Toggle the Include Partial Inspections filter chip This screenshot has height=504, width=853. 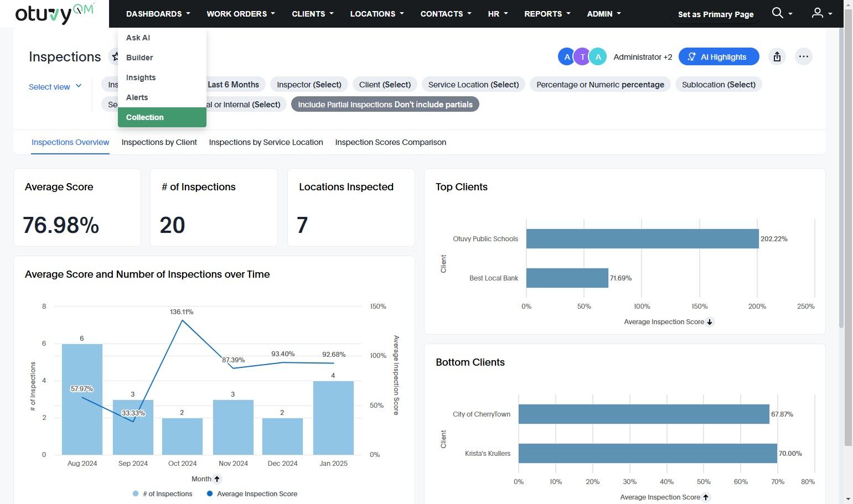coord(385,105)
